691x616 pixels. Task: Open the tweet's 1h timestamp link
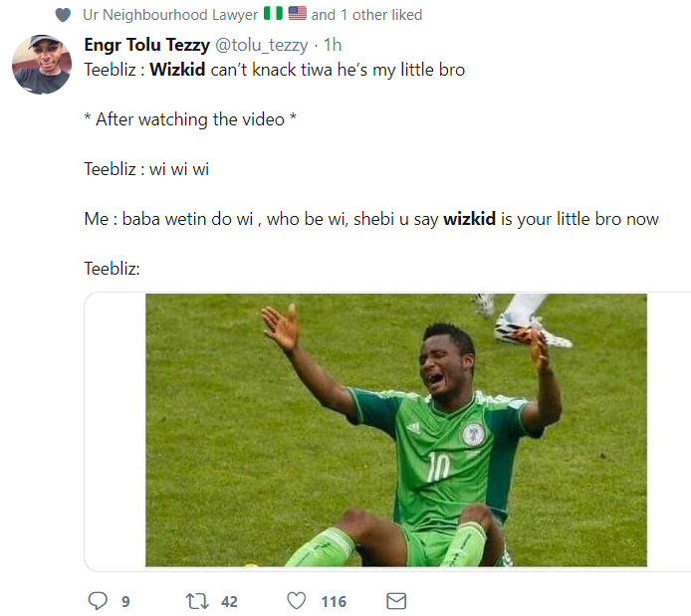click(334, 46)
